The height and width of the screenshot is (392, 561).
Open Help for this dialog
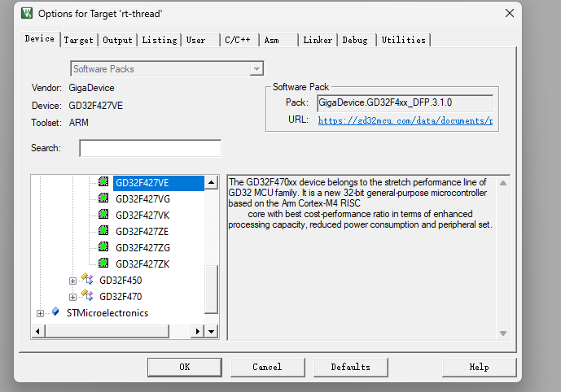point(479,367)
